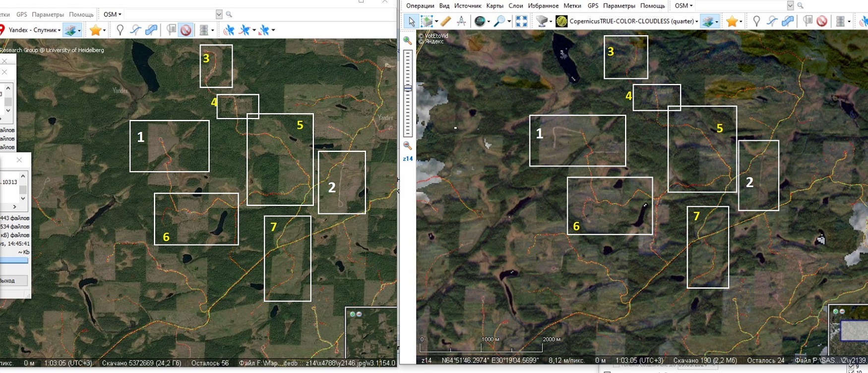The width and height of the screenshot is (868, 373).
Task: Click the Выход button in left dialog
Action: point(9,280)
